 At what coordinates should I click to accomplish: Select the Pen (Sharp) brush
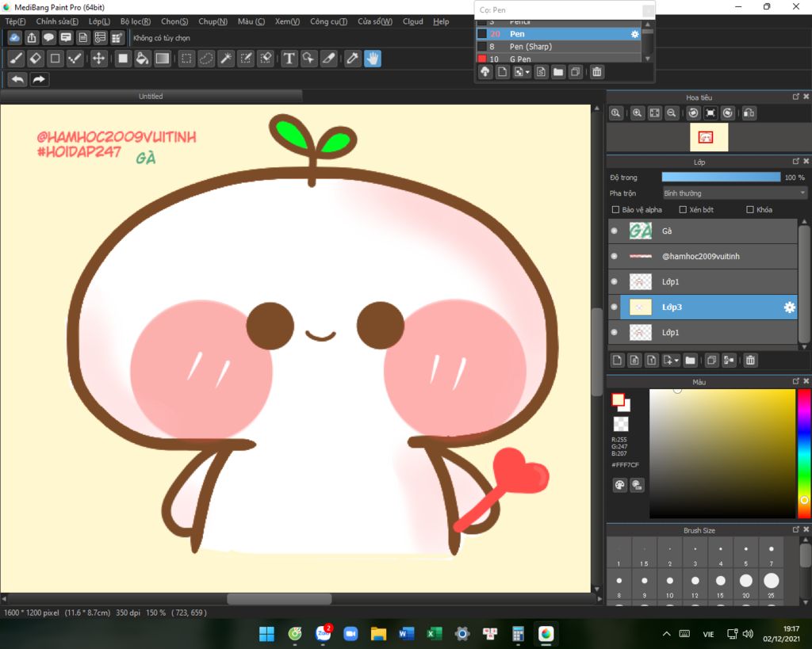click(x=558, y=47)
